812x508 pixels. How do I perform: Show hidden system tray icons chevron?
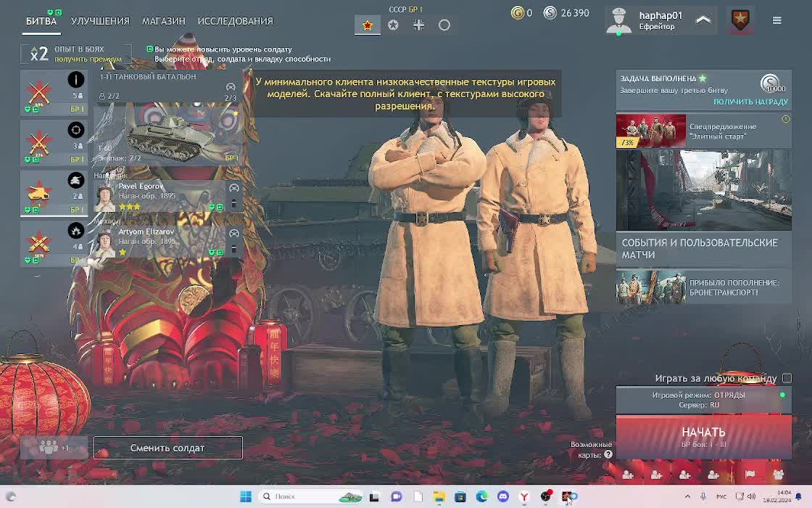[687, 496]
